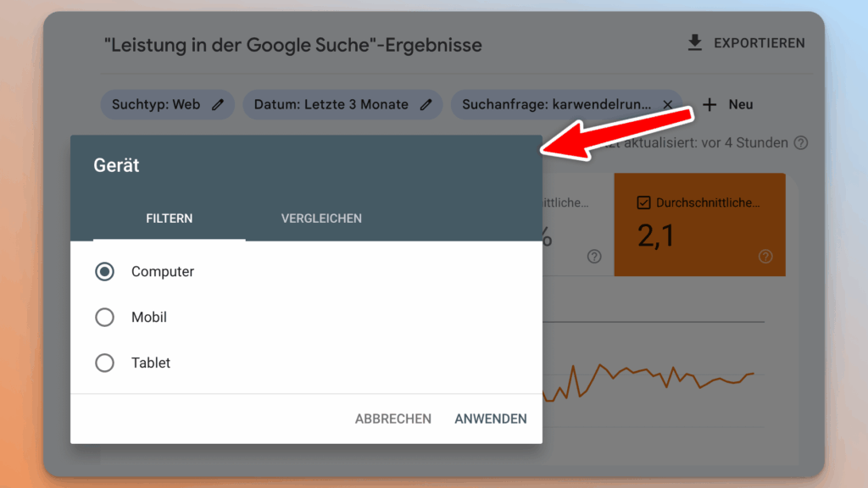Edit the Datum filter pencil icon
Viewport: 868px width, 488px height.
pos(426,104)
